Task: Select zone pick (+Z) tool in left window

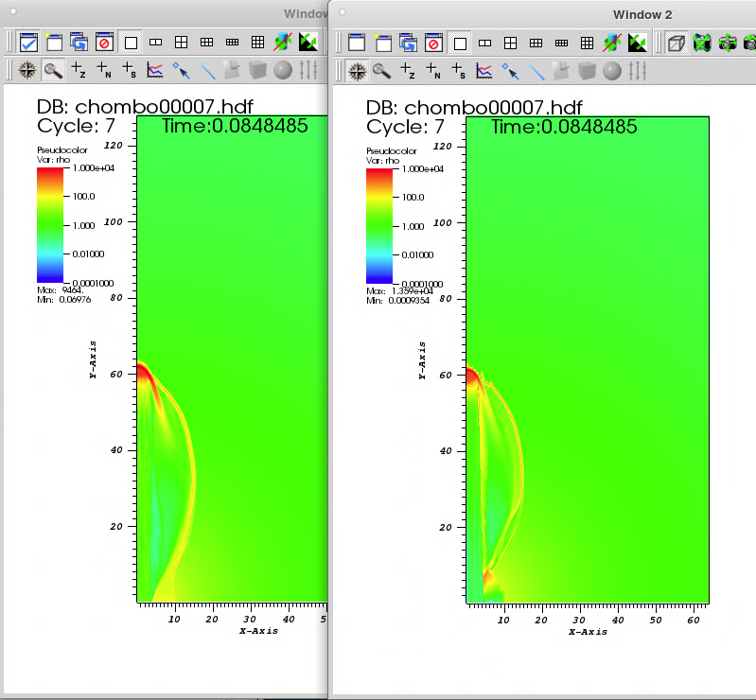Action: click(79, 70)
